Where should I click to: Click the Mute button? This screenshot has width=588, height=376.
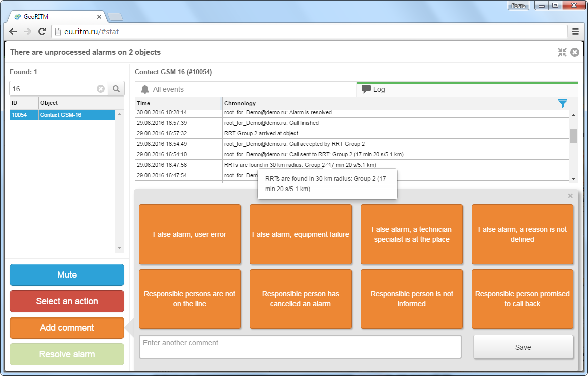[x=67, y=275]
